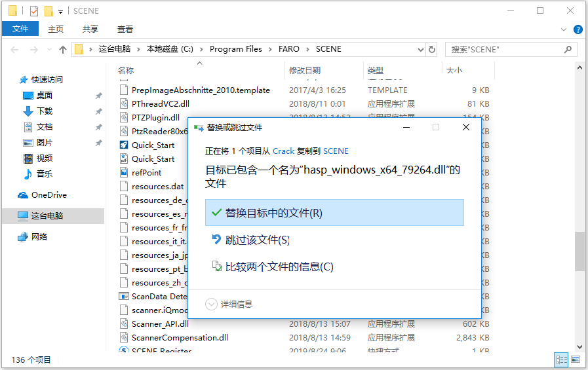588x370 pixels.
Task: Select PTZPlugin.dll file icon
Action: click(124, 118)
